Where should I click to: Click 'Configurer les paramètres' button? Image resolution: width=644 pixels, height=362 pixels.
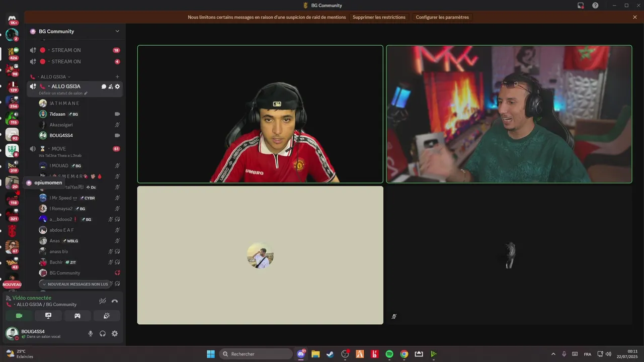click(442, 17)
